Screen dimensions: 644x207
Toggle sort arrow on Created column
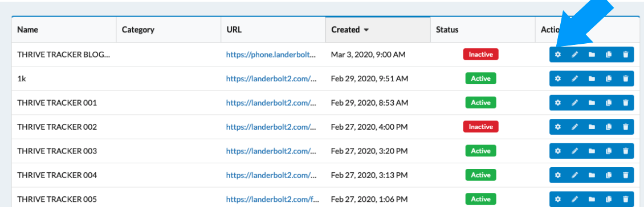pyautogui.click(x=366, y=30)
